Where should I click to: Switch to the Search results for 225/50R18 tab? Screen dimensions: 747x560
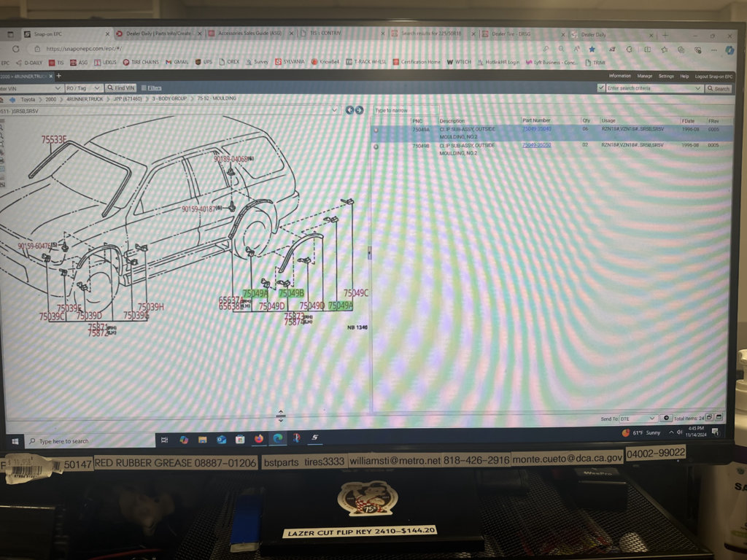[431, 34]
